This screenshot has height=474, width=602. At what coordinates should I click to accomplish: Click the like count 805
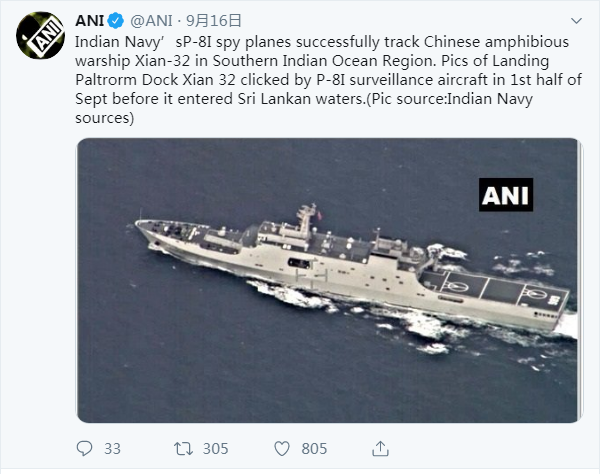pyautogui.click(x=314, y=448)
